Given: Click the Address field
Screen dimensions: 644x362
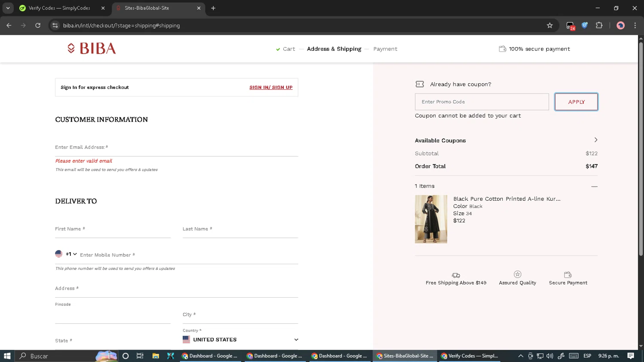Looking at the screenshot, I should coord(176,289).
